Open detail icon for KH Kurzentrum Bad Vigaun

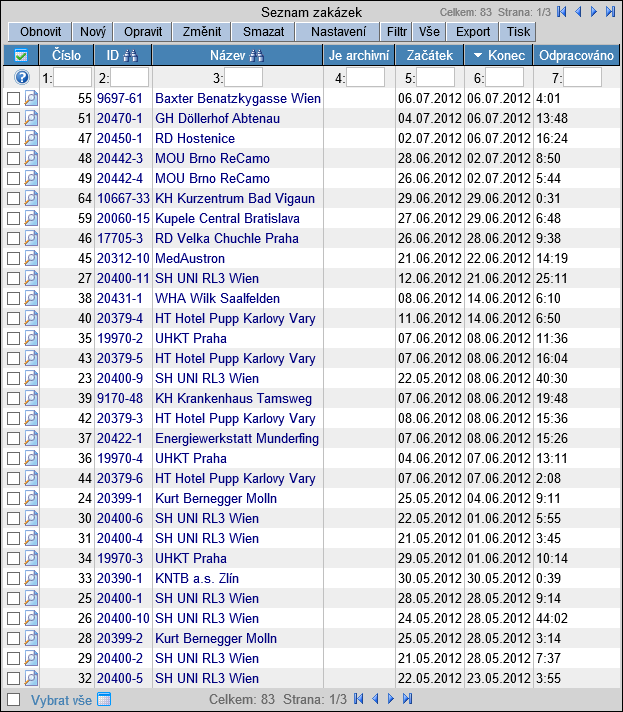click(x=31, y=198)
